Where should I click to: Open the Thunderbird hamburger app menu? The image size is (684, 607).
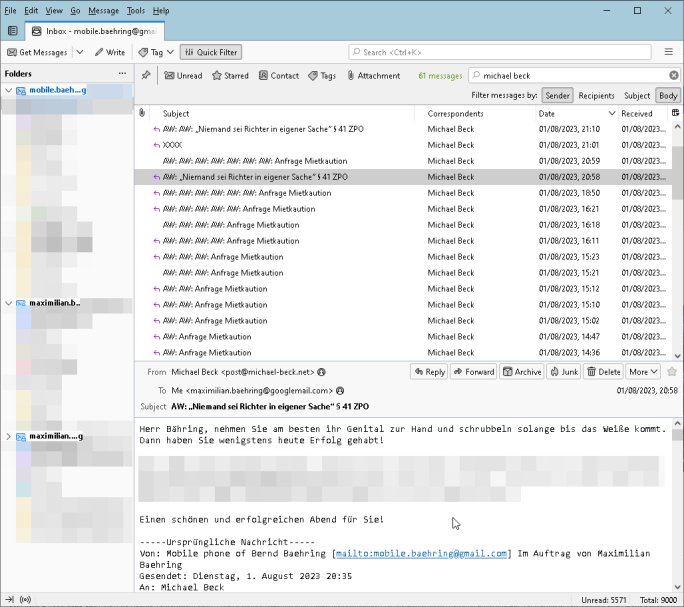coord(669,52)
